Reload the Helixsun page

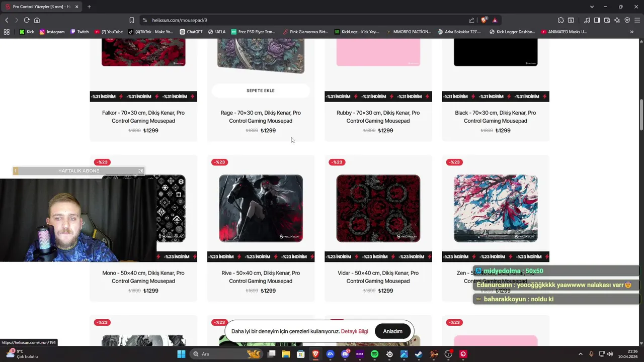point(27,20)
